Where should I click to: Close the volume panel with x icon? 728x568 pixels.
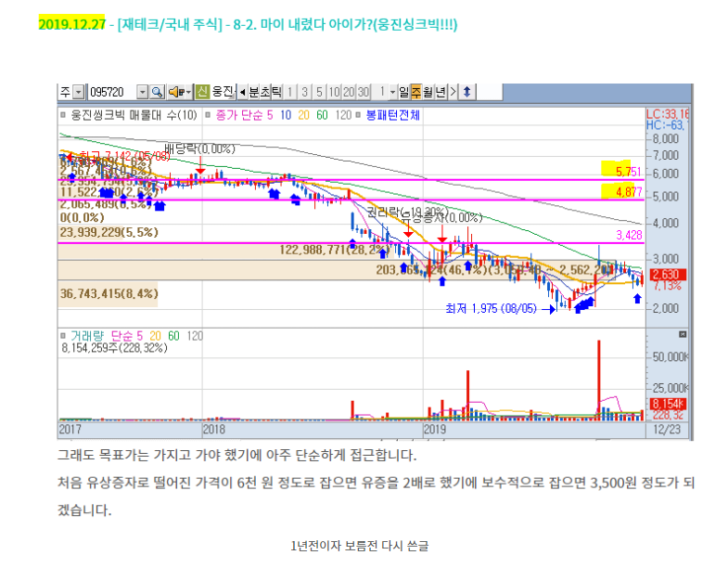click(x=683, y=334)
